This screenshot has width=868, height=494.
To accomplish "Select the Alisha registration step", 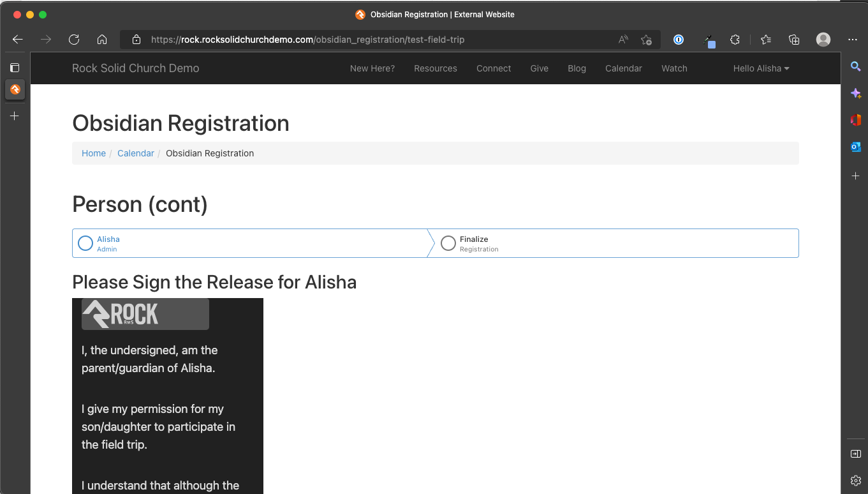I will point(249,243).
